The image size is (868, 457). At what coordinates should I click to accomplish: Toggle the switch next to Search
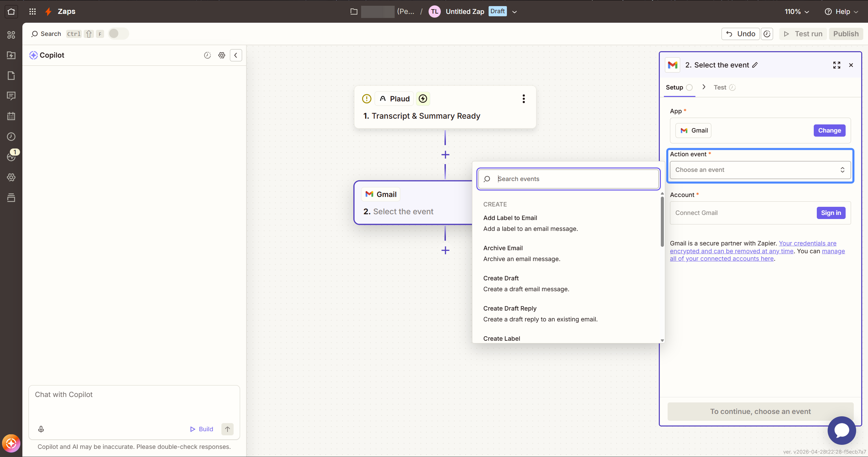[118, 34]
